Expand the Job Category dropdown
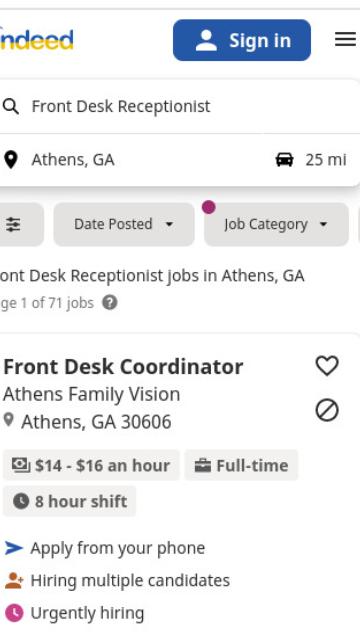 pos(276,224)
